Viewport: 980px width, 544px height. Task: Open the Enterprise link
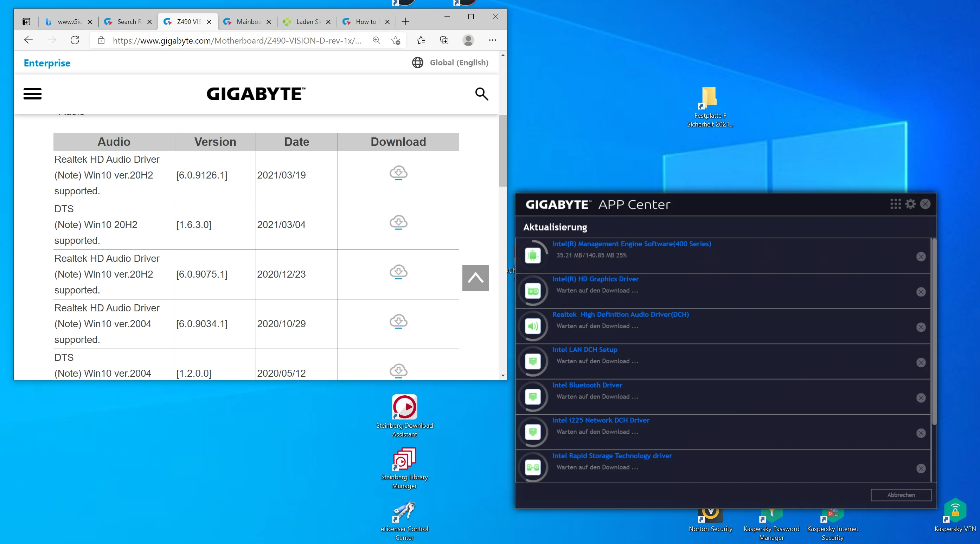(x=47, y=63)
